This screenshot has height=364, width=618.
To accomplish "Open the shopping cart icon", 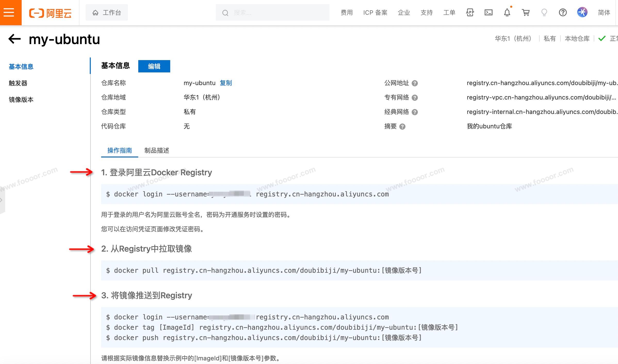I will pos(525,12).
